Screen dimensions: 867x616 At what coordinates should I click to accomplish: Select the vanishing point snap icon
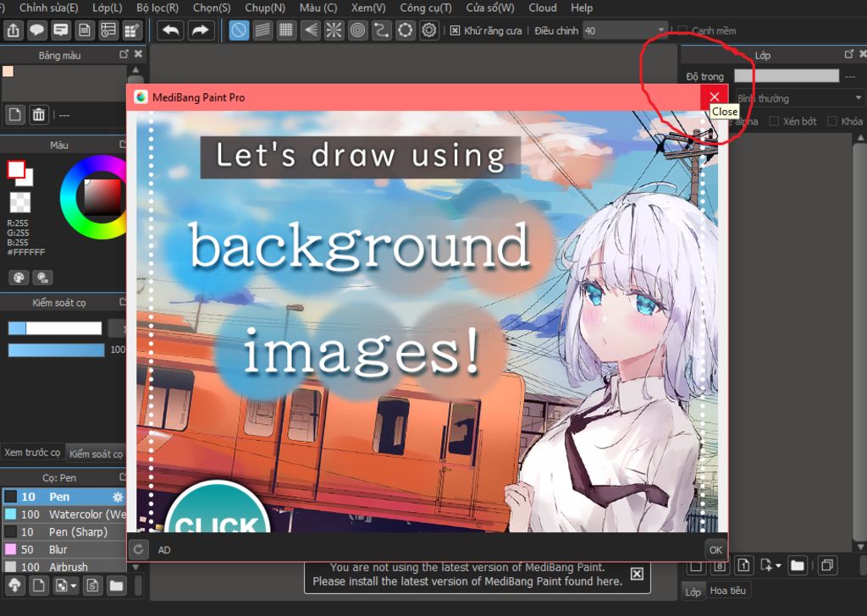(x=310, y=30)
